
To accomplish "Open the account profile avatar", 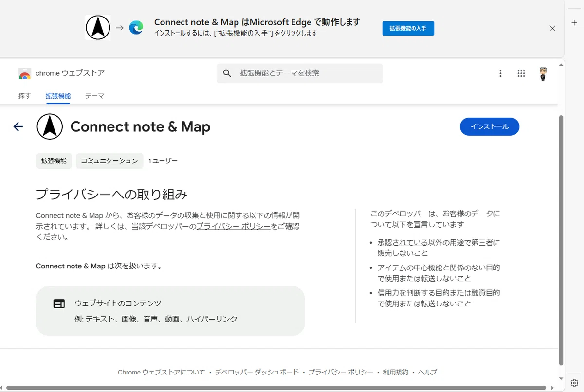I will pyautogui.click(x=543, y=73).
